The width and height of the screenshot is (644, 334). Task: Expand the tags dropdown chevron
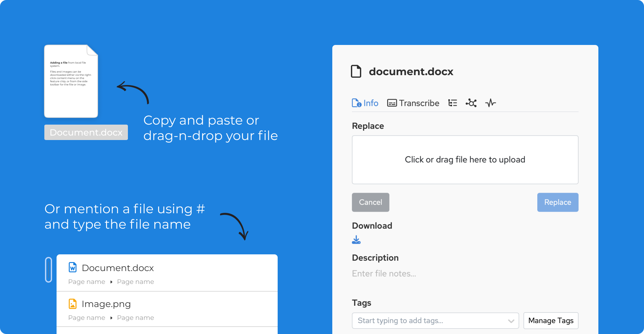coord(511,321)
